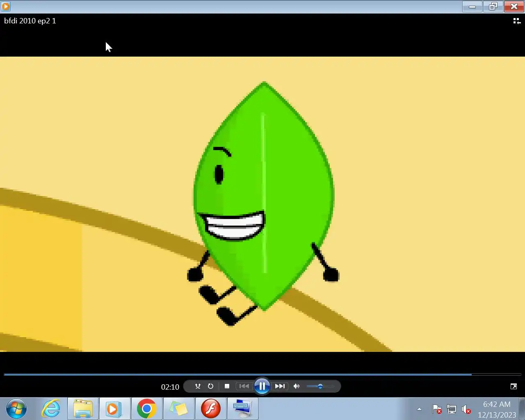This screenshot has height=420, width=525.
Task: Stop the video playback
Action: (227, 386)
